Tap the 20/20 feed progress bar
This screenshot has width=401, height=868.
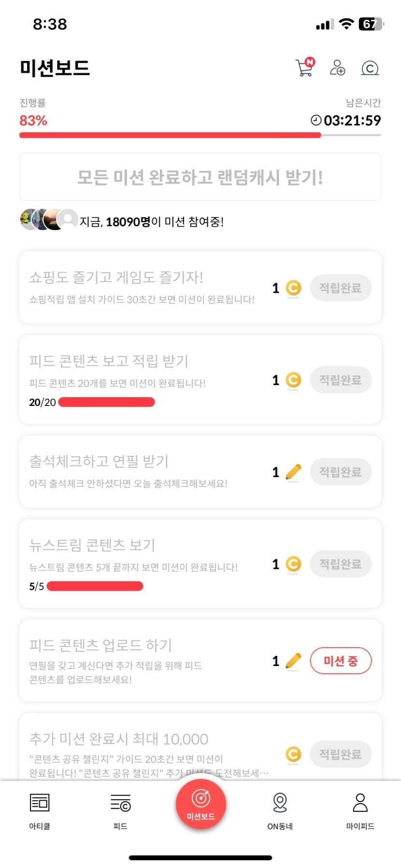[106, 402]
